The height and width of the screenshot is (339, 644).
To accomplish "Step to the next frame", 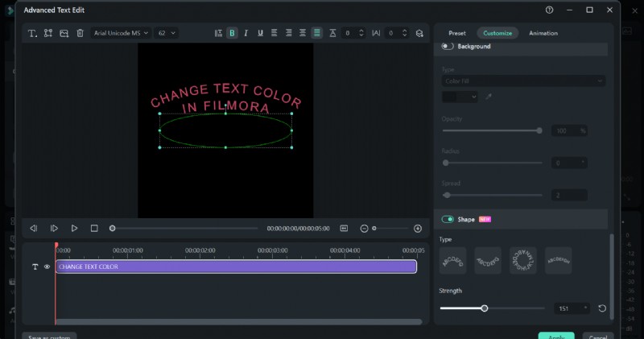I will coord(54,228).
